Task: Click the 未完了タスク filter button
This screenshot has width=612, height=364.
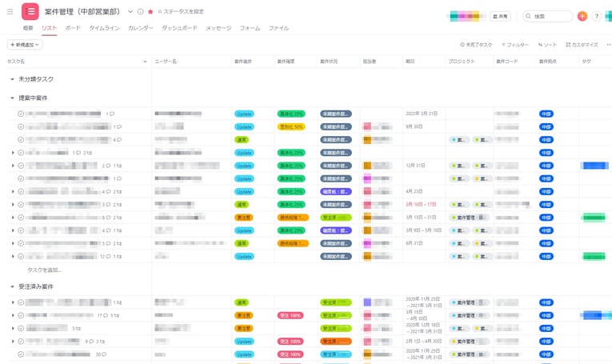Action: click(x=476, y=45)
